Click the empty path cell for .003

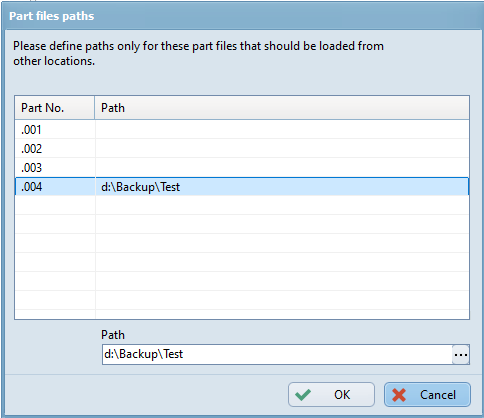(x=282, y=168)
